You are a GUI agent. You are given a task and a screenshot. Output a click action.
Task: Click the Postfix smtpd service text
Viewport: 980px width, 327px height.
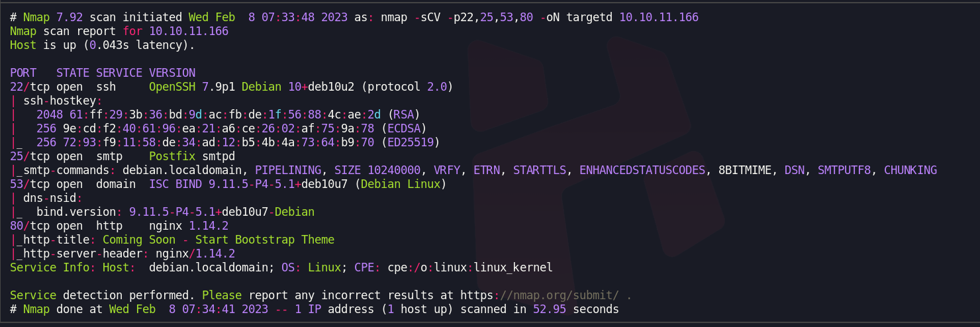pyautogui.click(x=192, y=156)
